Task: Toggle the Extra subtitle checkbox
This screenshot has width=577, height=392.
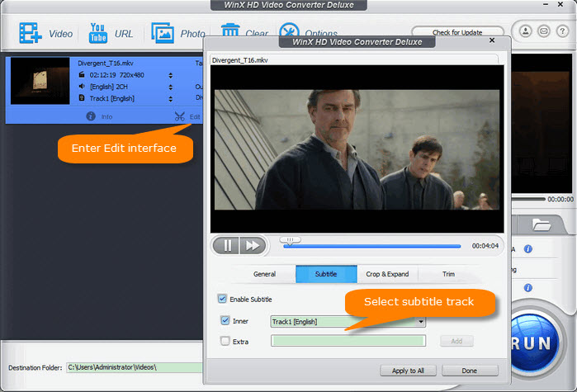Action: click(x=225, y=341)
